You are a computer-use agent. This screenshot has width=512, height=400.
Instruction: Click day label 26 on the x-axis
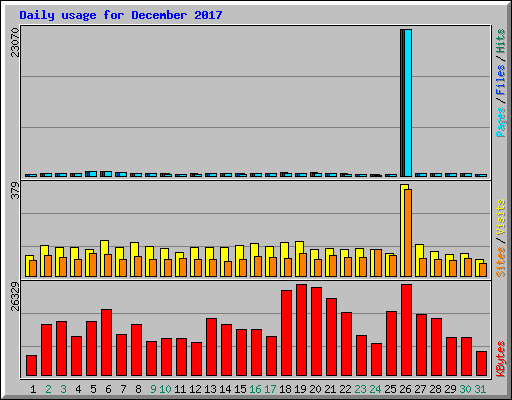pyautogui.click(x=405, y=389)
